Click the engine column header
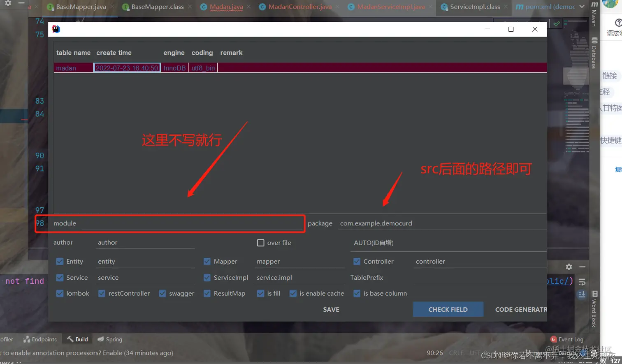 coord(174,53)
